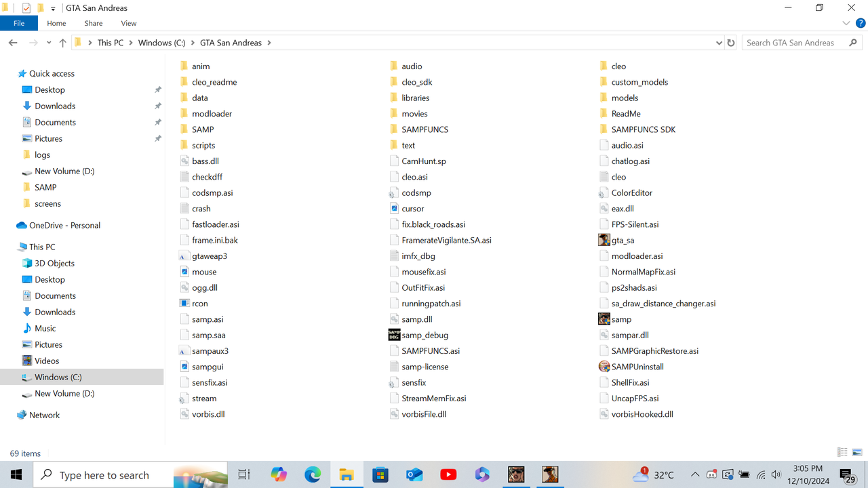Click the Search GTA San Andreas field
Screen dimensions: 868x488
pos(803,43)
